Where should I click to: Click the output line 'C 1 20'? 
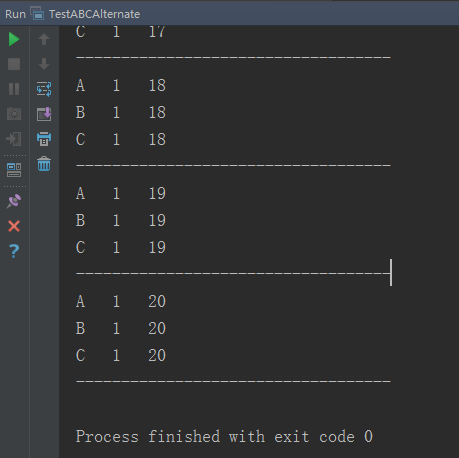pos(121,356)
